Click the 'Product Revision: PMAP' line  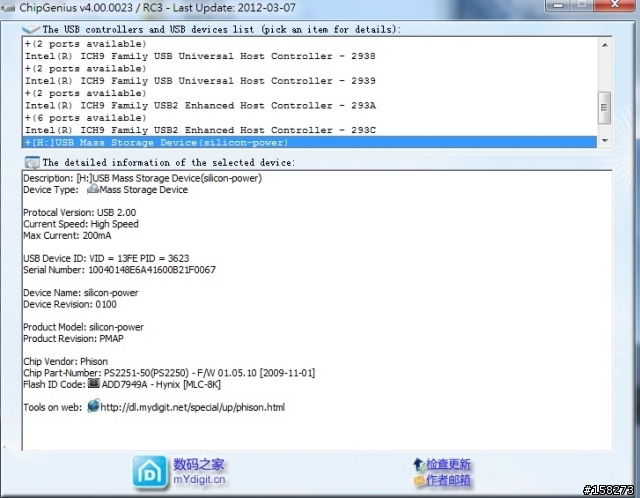(x=73, y=339)
